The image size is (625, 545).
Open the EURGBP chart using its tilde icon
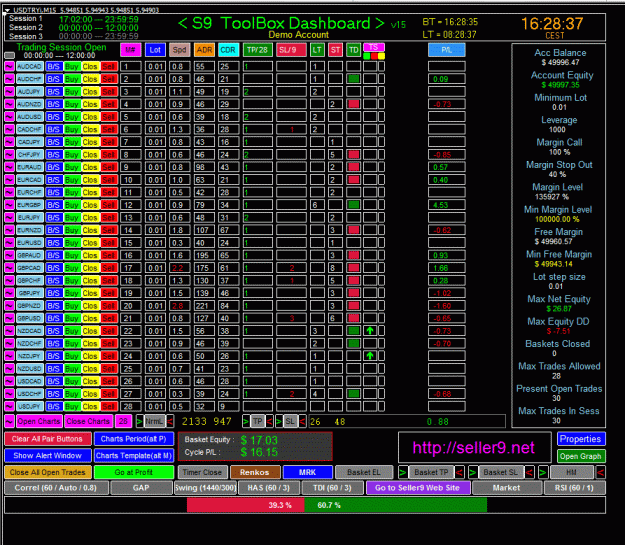click(9, 205)
